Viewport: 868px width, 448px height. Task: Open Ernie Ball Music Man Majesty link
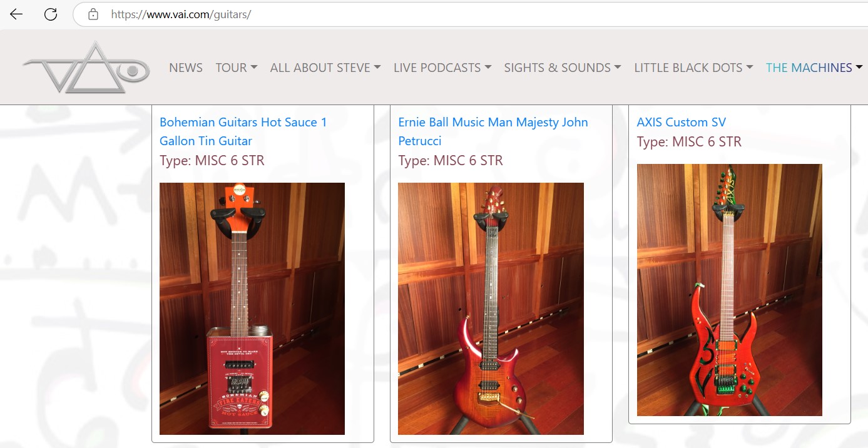(493, 131)
